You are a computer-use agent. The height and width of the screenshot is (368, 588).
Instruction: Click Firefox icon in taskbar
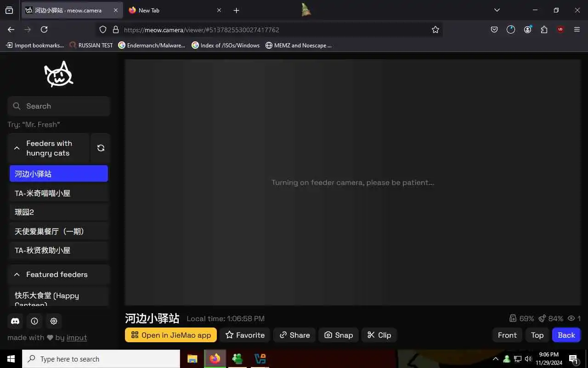click(x=215, y=359)
